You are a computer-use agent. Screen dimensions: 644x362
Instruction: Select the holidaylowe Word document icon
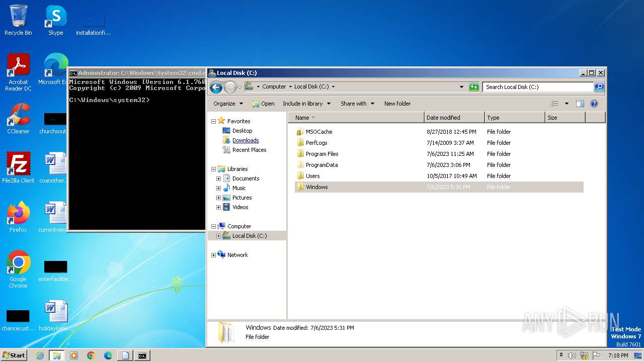pyautogui.click(x=55, y=316)
